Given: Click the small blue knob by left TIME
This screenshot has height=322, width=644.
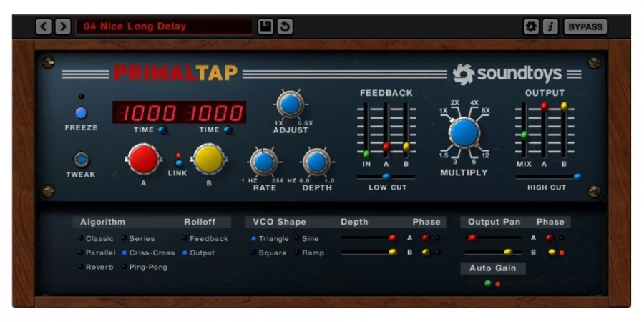Looking at the screenshot, I should (x=162, y=130).
